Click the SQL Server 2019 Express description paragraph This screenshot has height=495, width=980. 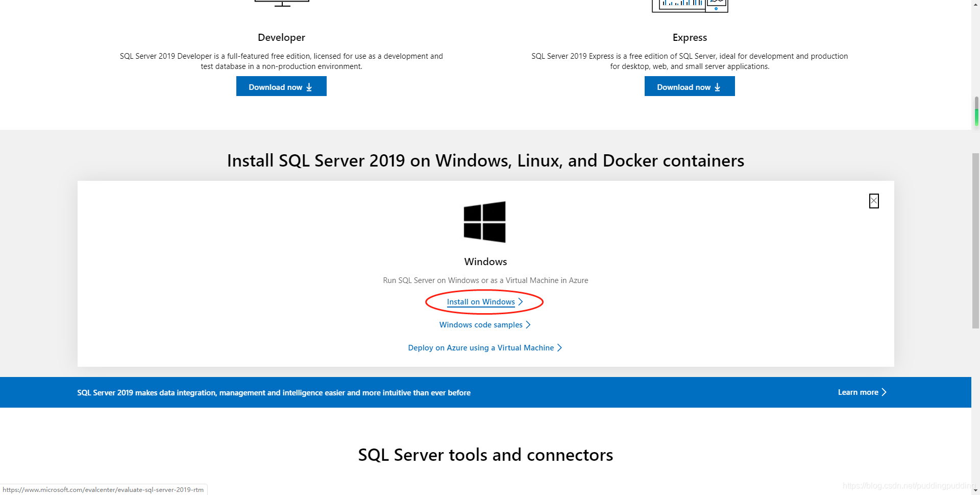(690, 61)
